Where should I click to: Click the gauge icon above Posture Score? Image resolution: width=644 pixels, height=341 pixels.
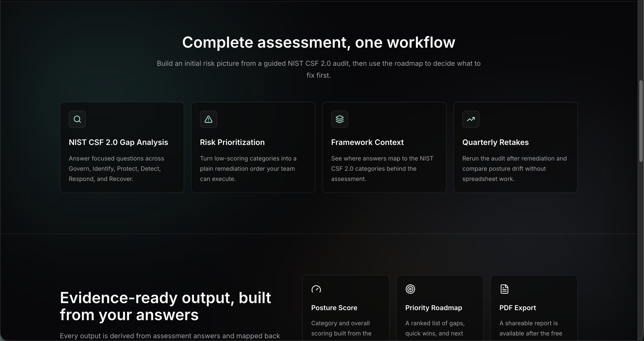point(316,289)
